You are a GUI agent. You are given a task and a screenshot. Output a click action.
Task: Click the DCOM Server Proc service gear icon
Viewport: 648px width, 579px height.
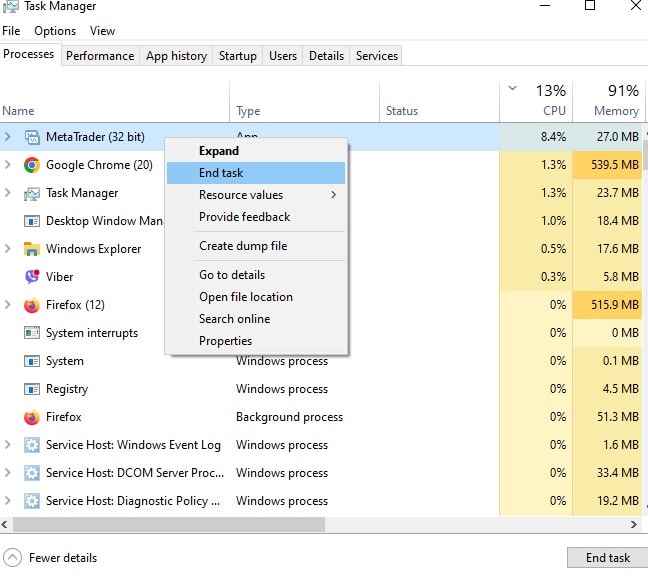coord(32,473)
